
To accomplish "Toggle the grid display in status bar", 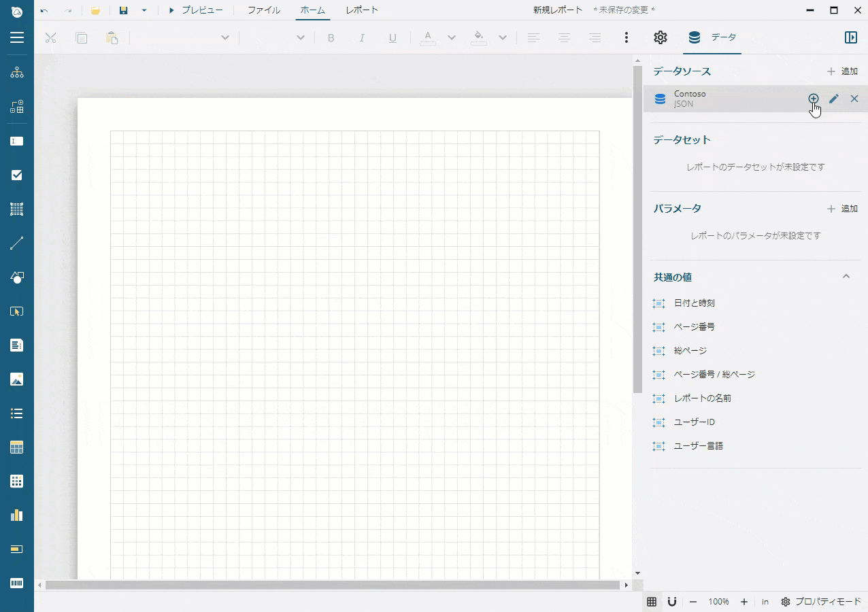I will [x=652, y=602].
